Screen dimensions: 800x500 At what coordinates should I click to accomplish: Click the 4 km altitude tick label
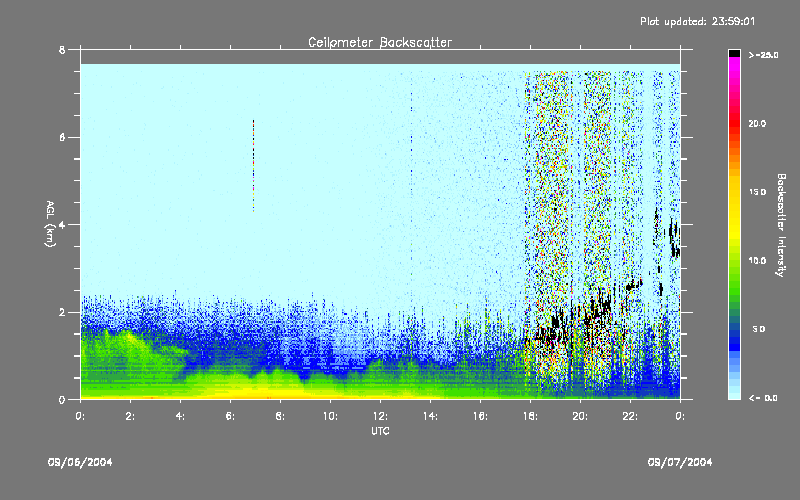point(62,225)
